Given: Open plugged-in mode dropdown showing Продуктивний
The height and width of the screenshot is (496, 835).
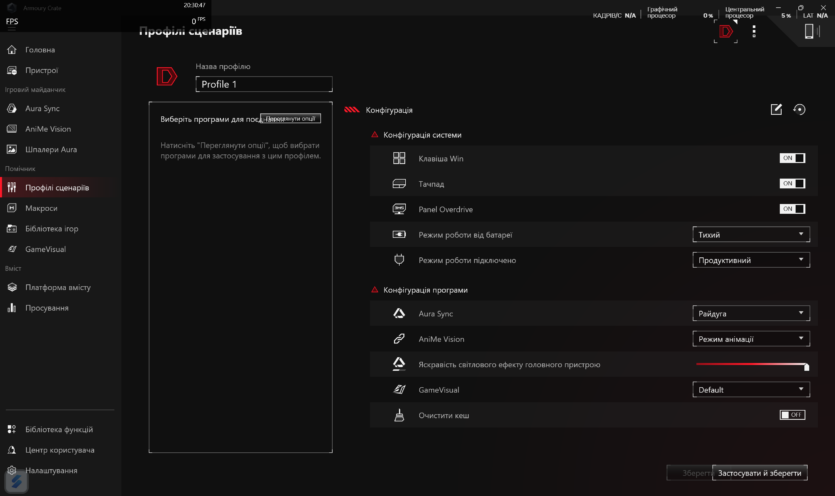Looking at the screenshot, I should [751, 260].
